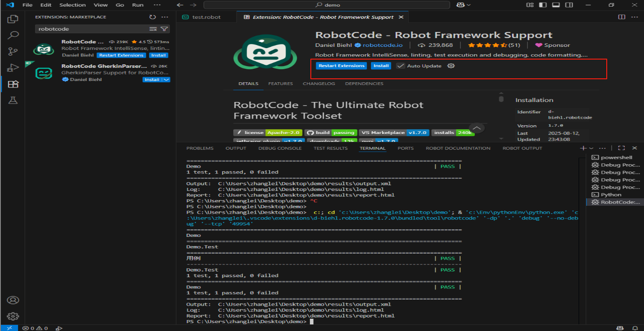Open RobotCode extension manage gear
Screen dimensions: 644x331
[x=451, y=66]
